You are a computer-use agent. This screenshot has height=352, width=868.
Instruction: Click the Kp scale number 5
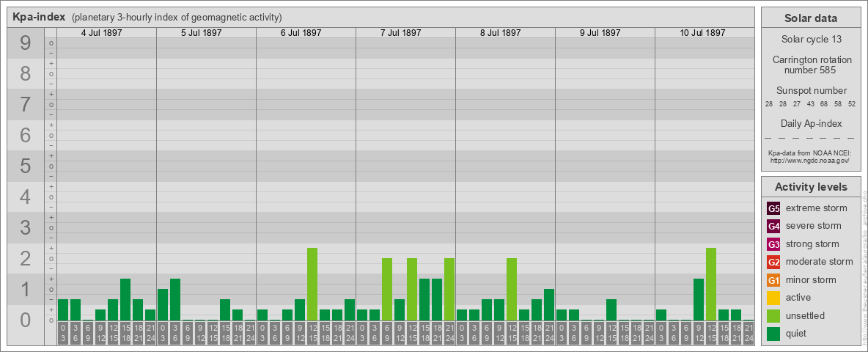pyautogui.click(x=26, y=166)
